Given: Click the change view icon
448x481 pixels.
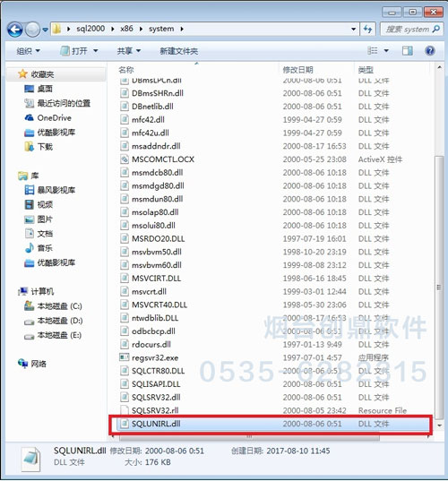Looking at the screenshot, I should (373, 51).
